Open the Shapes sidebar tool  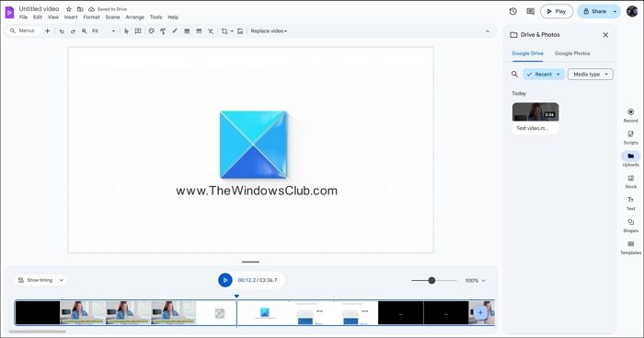(630, 226)
